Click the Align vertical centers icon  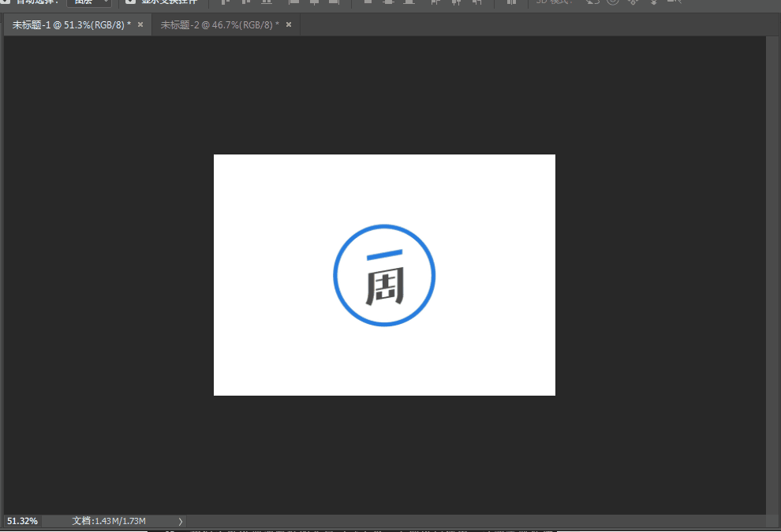(x=245, y=2)
